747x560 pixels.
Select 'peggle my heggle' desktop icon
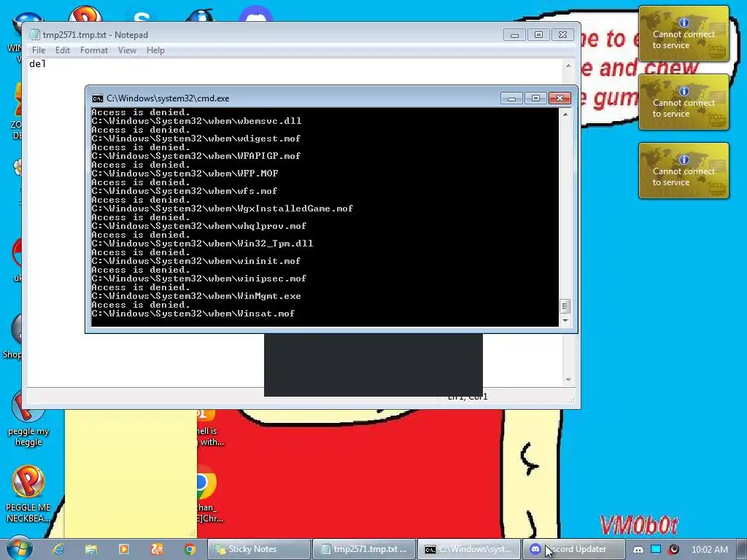tap(28, 419)
